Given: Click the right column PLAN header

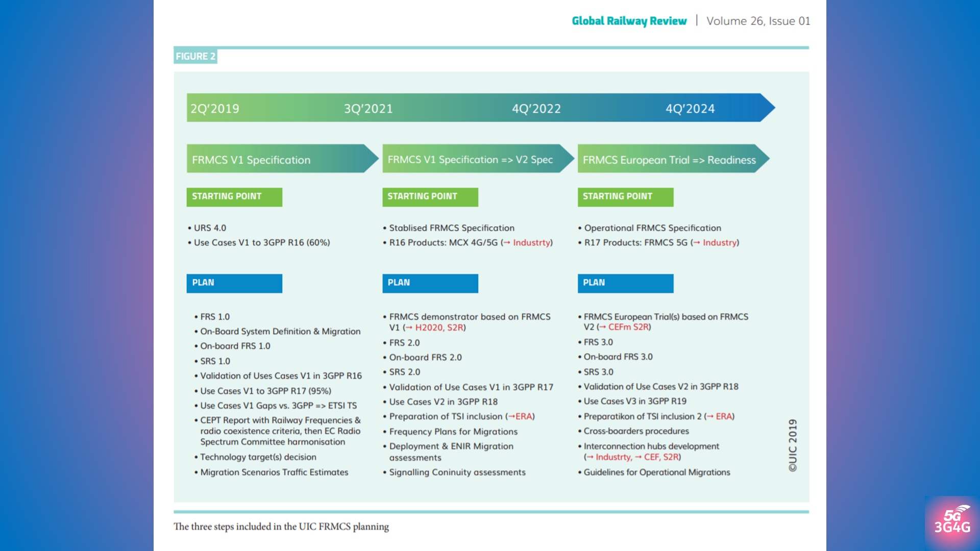Looking at the screenshot, I should 625,283.
